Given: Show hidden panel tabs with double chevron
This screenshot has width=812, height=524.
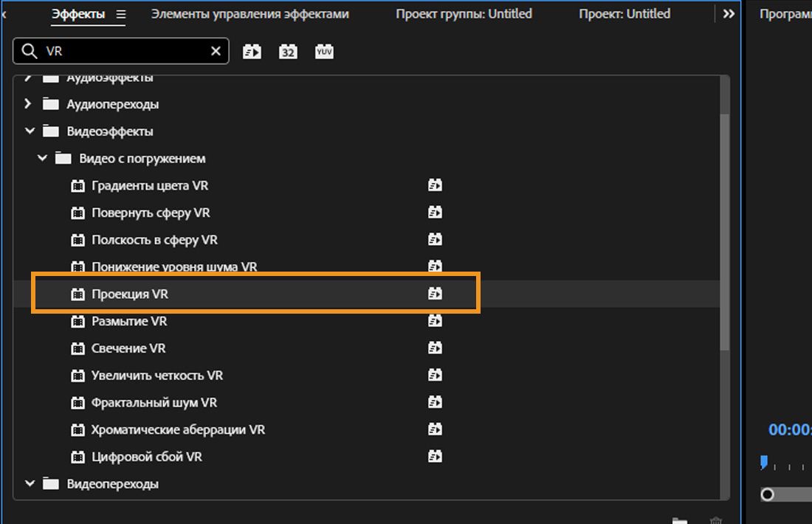Looking at the screenshot, I should pyautogui.click(x=729, y=14).
